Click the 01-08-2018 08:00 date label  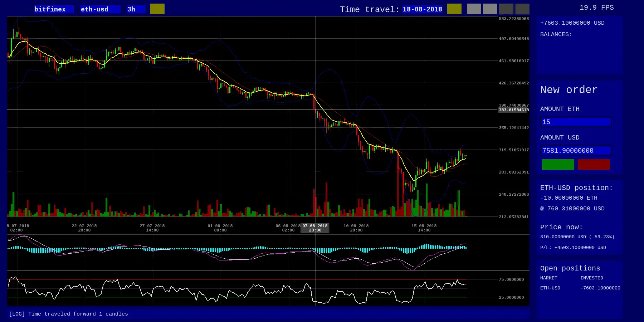[x=220, y=228]
